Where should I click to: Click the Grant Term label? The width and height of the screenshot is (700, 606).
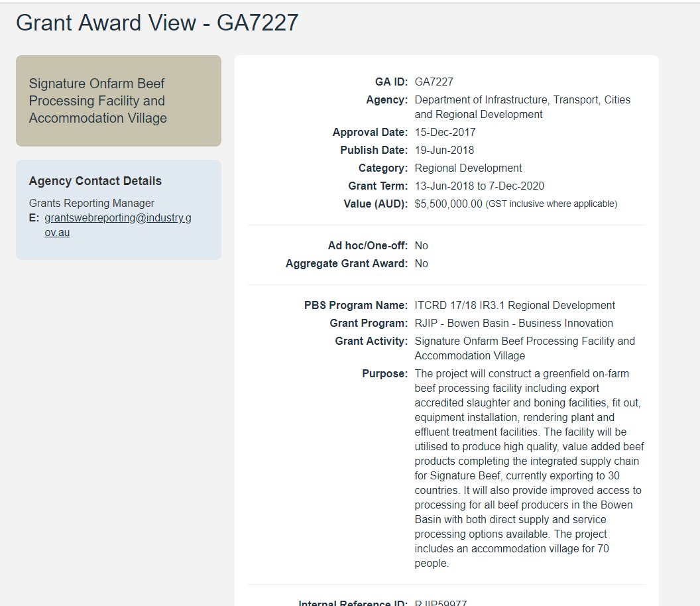point(378,186)
